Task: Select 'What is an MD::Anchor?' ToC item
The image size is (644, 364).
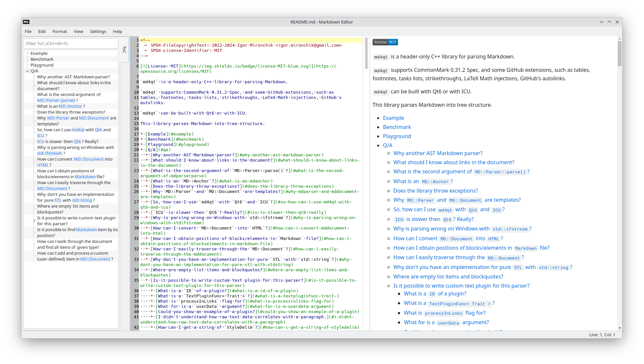Action: pos(61,106)
